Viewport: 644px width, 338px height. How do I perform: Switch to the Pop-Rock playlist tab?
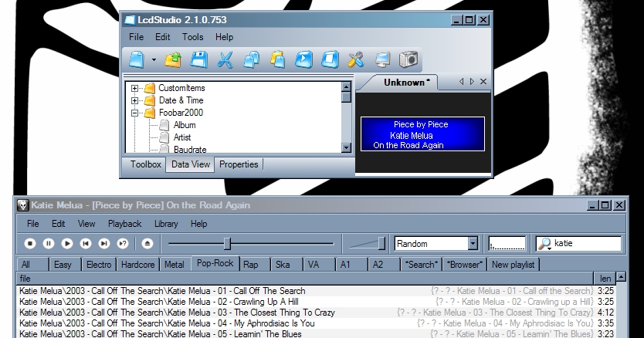[215, 264]
